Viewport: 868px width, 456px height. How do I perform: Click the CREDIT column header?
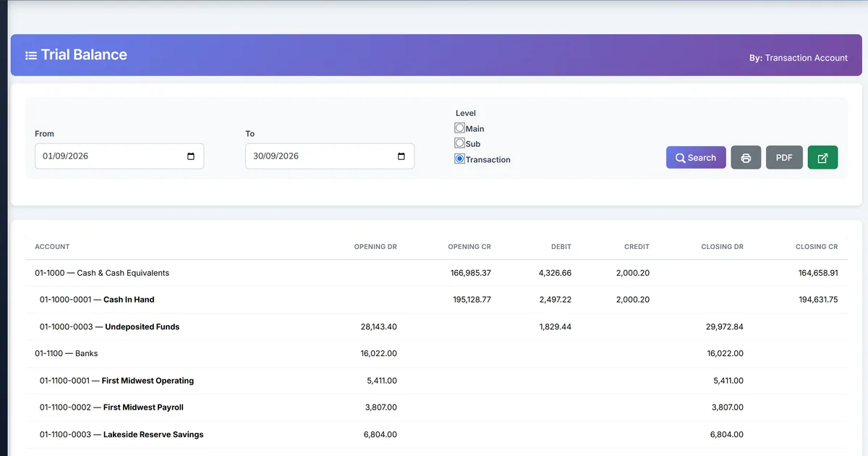637,247
